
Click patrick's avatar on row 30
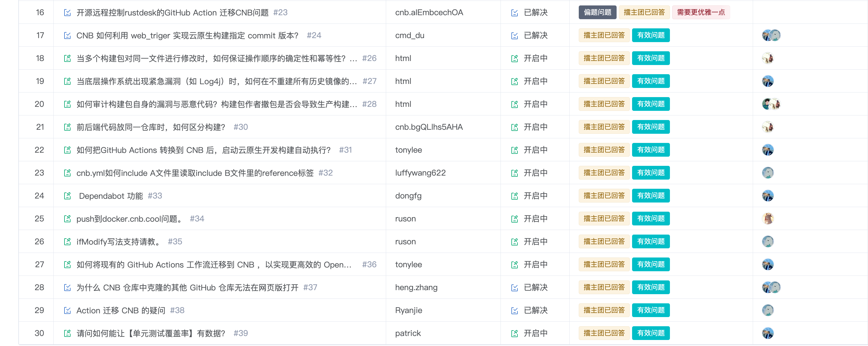pyautogui.click(x=768, y=333)
